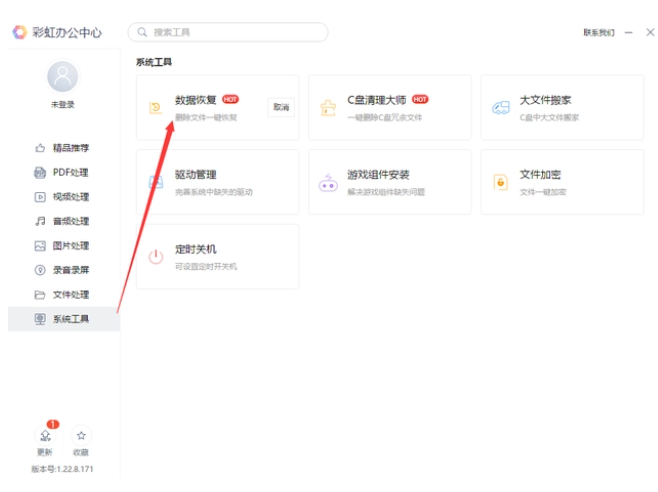Click the 数据恢复 recovery icon
The height and width of the screenshot is (492, 658).
[x=156, y=108]
